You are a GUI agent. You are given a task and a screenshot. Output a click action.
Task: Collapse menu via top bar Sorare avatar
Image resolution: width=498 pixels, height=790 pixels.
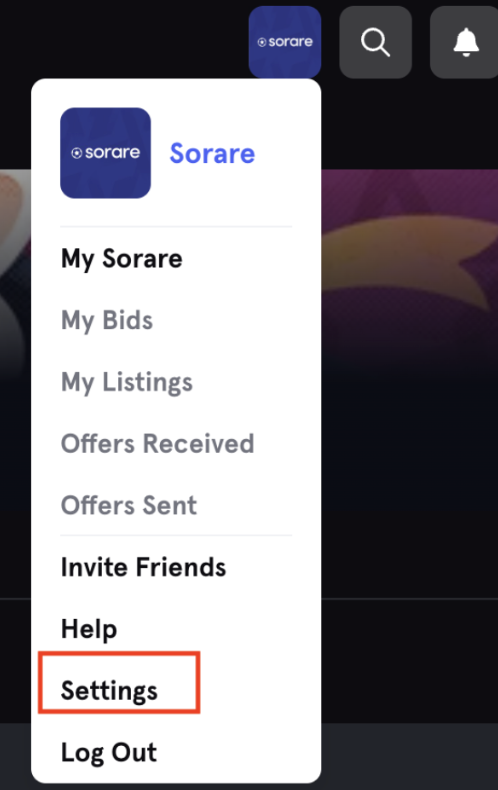[285, 42]
